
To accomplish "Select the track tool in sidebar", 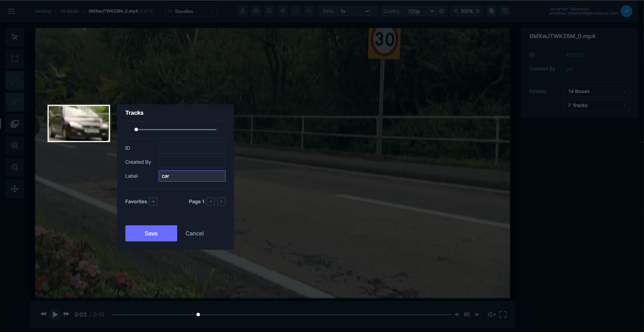I will click(x=15, y=124).
